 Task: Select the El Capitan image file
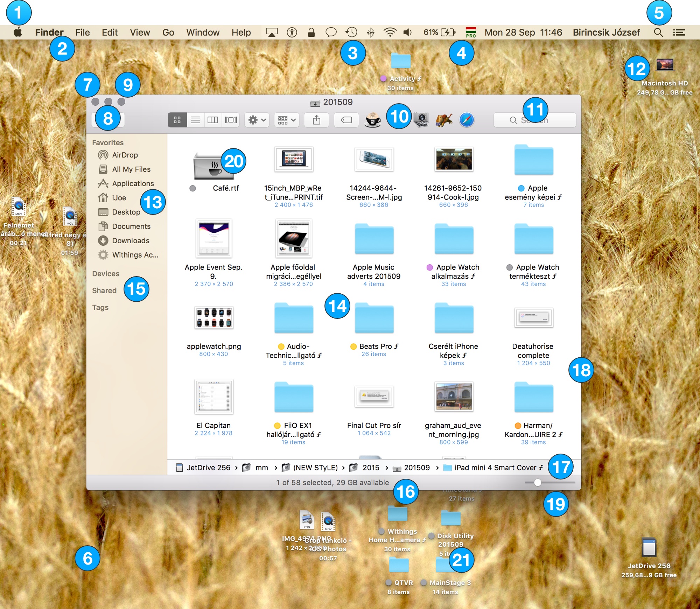[x=214, y=397]
